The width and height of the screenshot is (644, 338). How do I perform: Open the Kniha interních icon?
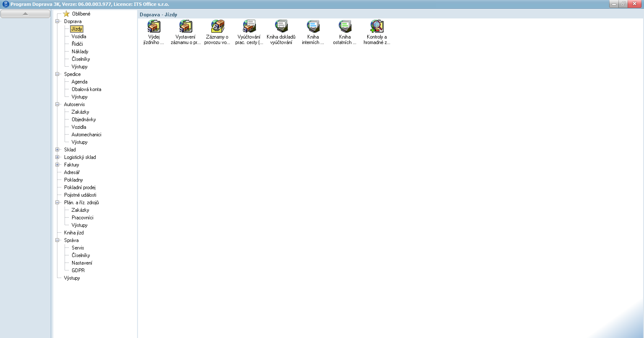point(313,32)
